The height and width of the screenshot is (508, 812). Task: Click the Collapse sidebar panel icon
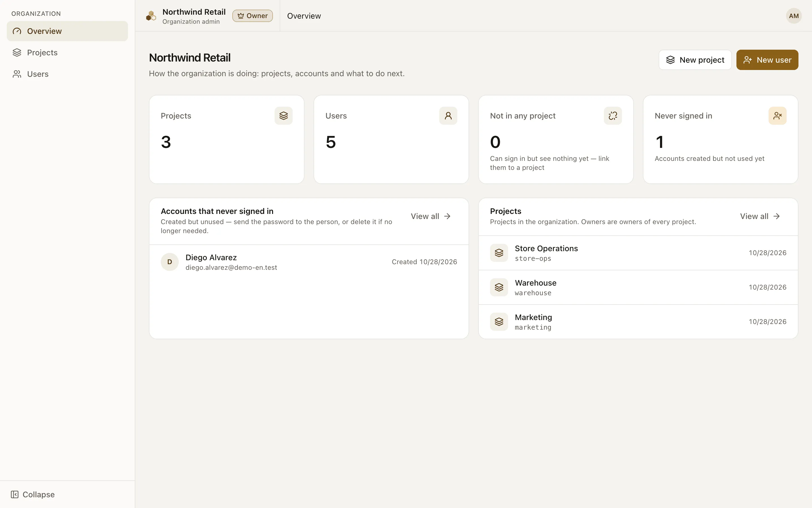point(14,494)
